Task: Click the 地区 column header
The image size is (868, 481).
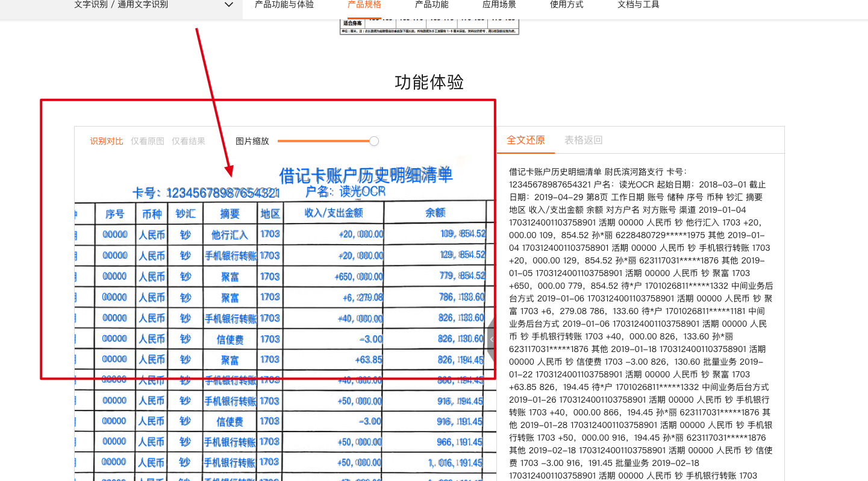Action: pos(270,213)
